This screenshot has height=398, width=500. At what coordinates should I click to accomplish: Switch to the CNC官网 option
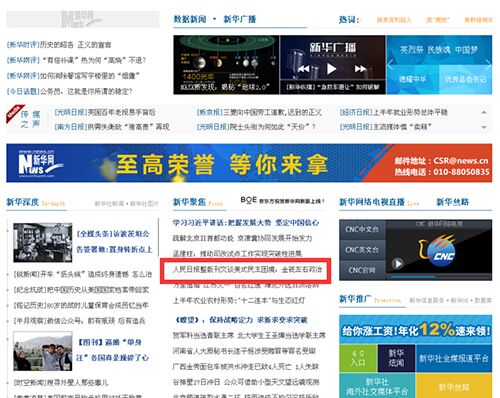(362, 270)
